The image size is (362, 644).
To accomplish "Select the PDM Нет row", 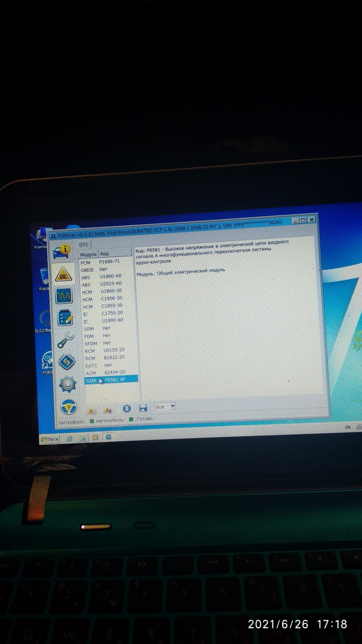I will pyautogui.click(x=109, y=335).
